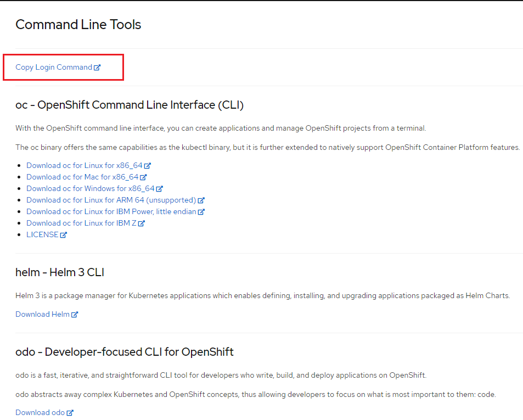Click external icon after IBM Z link

coord(142,223)
